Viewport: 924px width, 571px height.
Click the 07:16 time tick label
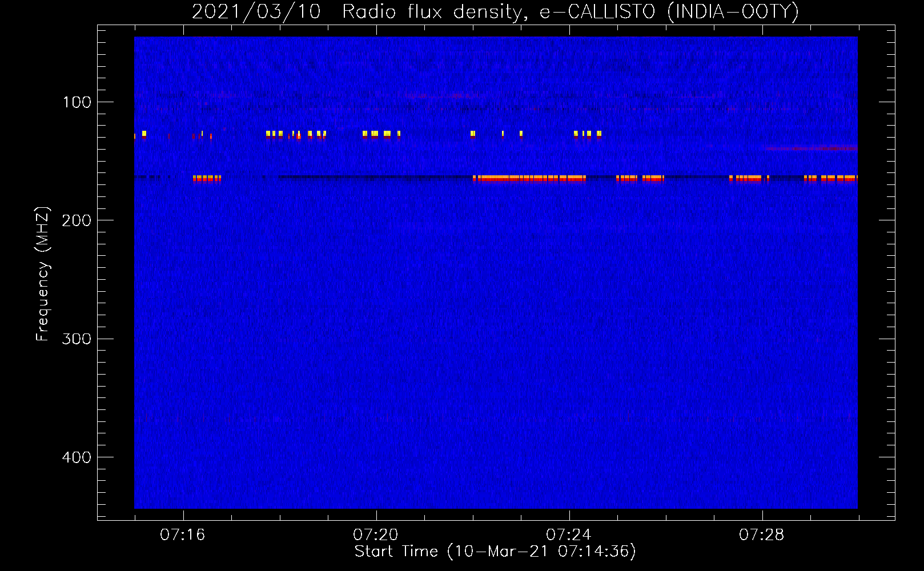[x=183, y=534]
